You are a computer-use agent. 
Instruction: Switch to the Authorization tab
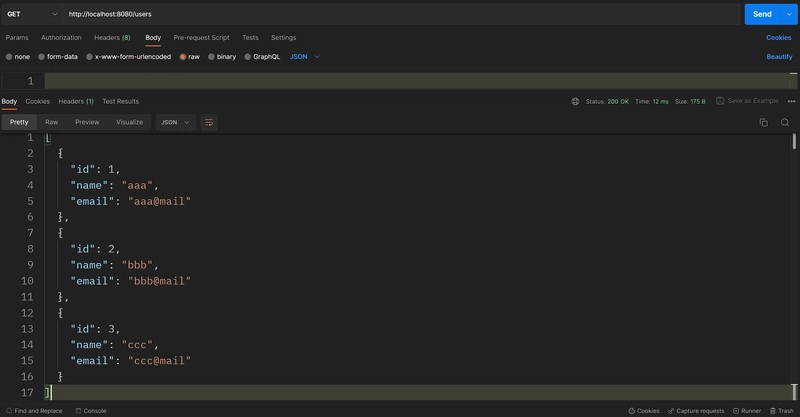61,38
